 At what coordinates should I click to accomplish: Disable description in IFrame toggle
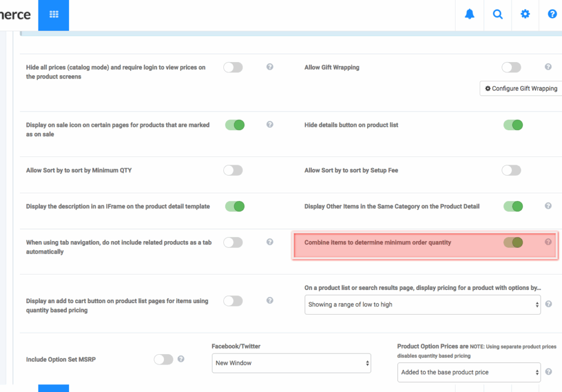234,206
